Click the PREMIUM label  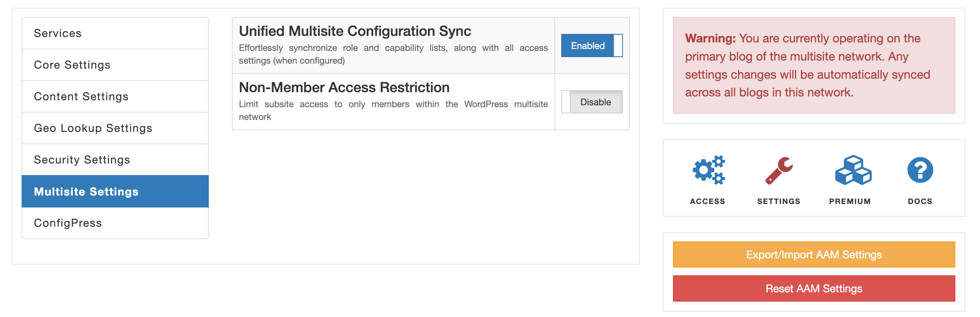tap(850, 201)
